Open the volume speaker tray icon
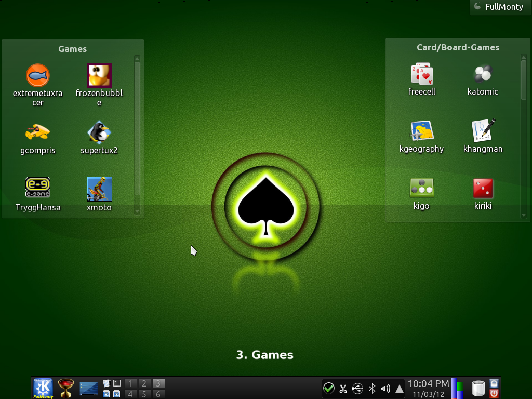 385,389
